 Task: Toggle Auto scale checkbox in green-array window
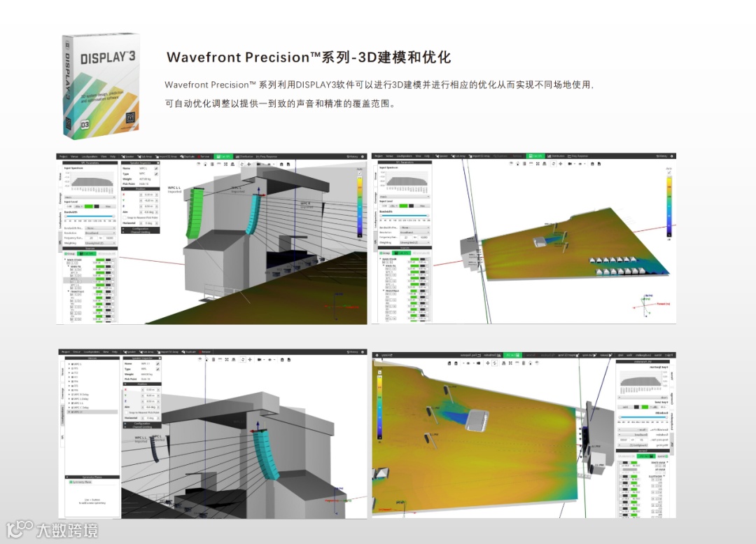[360, 173]
